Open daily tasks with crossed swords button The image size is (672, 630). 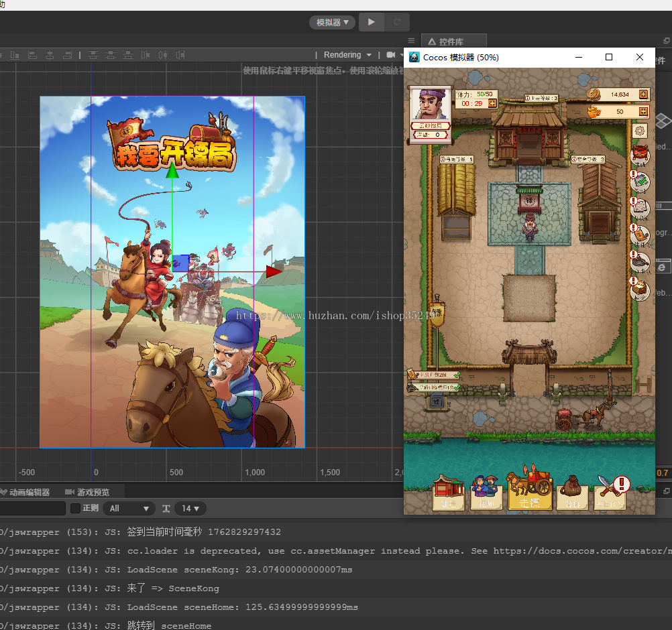click(x=610, y=493)
